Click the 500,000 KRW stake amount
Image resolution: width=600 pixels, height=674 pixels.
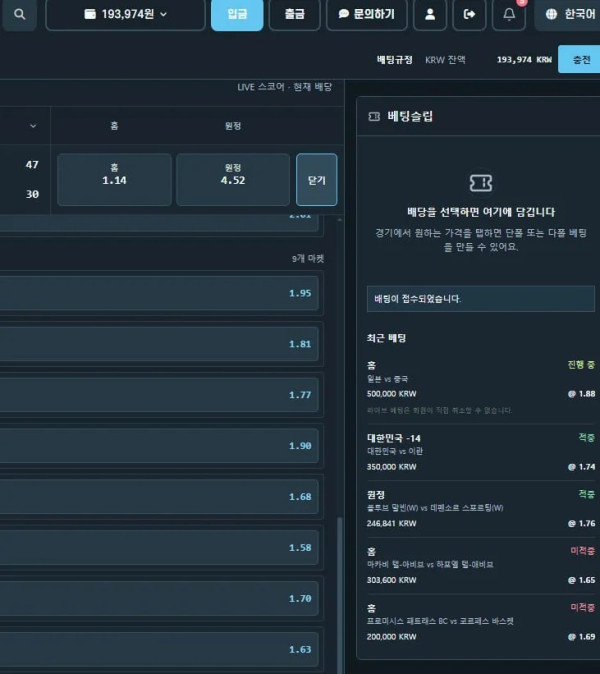pos(392,394)
